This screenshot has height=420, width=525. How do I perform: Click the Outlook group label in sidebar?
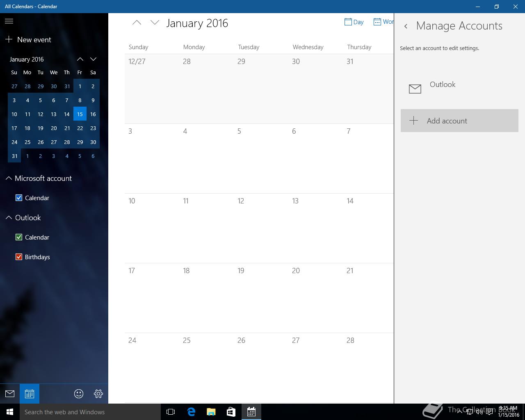pyautogui.click(x=28, y=217)
